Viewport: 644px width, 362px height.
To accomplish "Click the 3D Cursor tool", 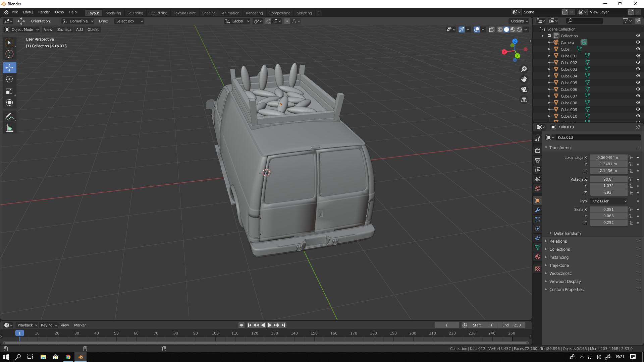I will point(9,54).
